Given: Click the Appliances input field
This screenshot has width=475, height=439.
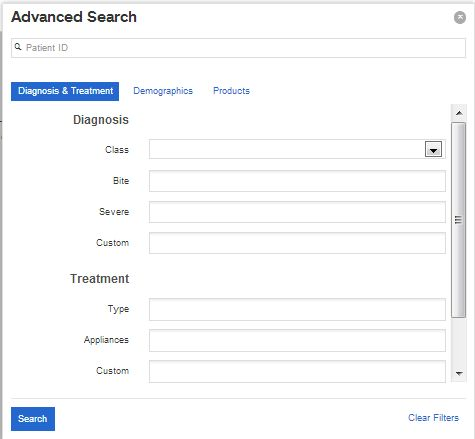Looking at the screenshot, I should point(297,340).
